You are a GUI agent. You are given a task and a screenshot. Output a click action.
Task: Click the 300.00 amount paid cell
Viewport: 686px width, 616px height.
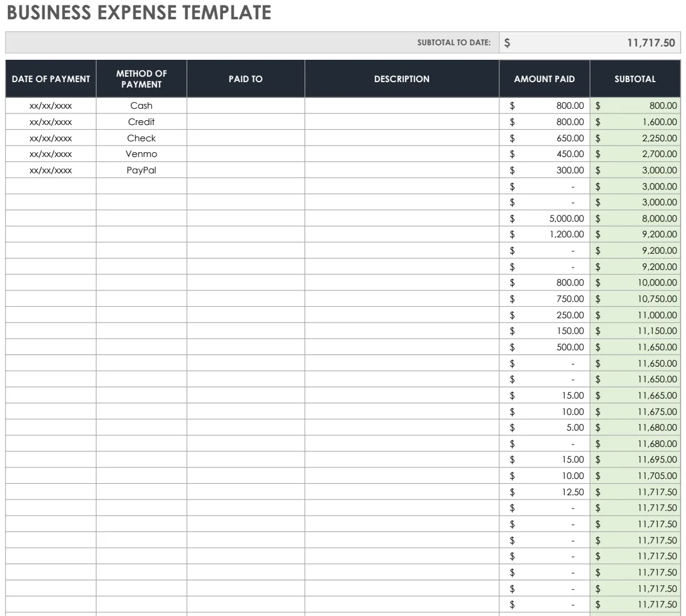pyautogui.click(x=544, y=170)
